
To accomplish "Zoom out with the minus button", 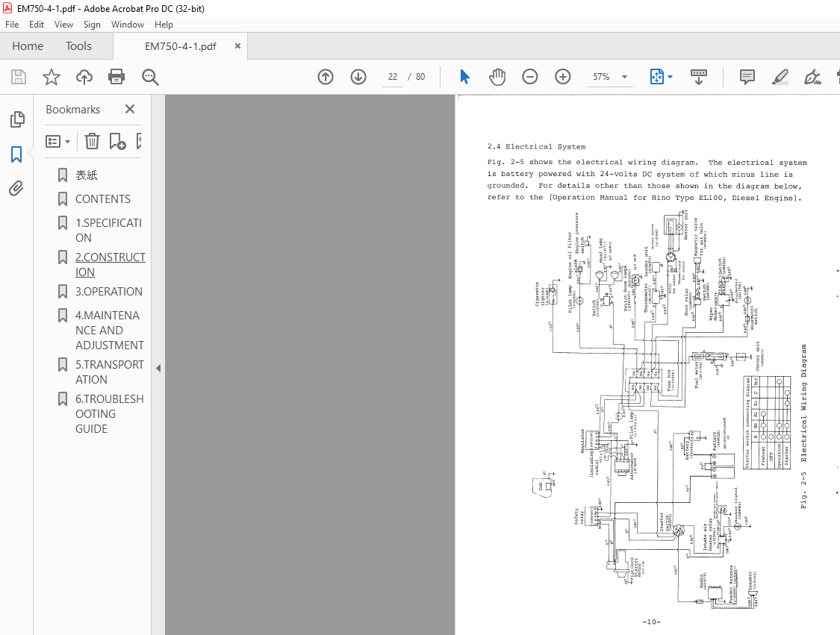I will tap(530, 77).
